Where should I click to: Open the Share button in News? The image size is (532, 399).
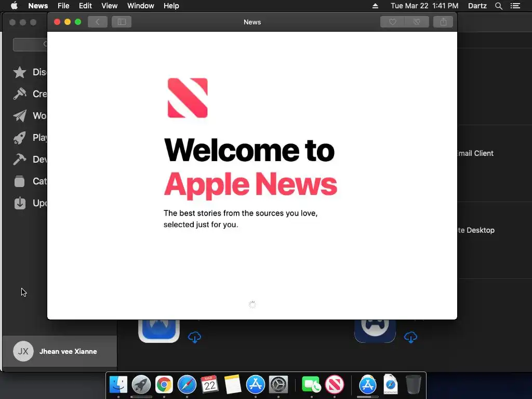pos(443,22)
